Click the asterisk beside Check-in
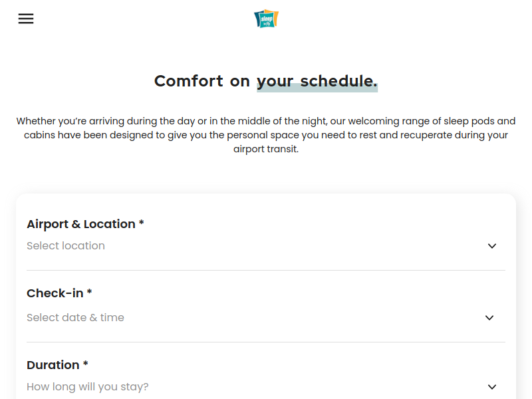The height and width of the screenshot is (399, 532). click(x=89, y=291)
